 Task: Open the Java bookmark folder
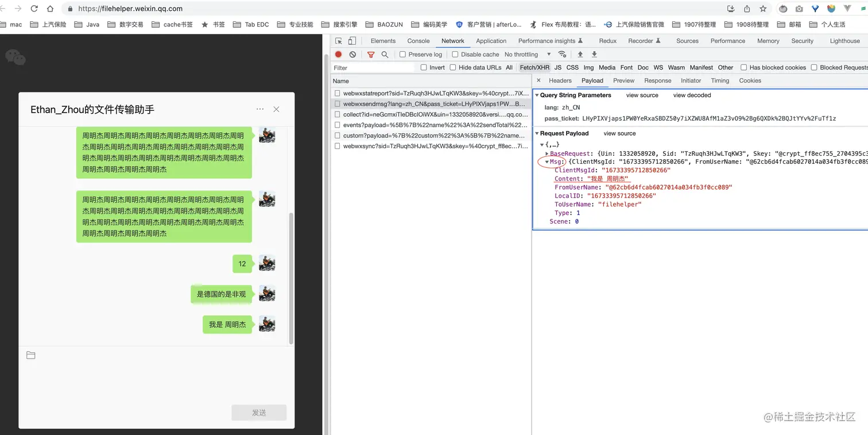(x=87, y=25)
